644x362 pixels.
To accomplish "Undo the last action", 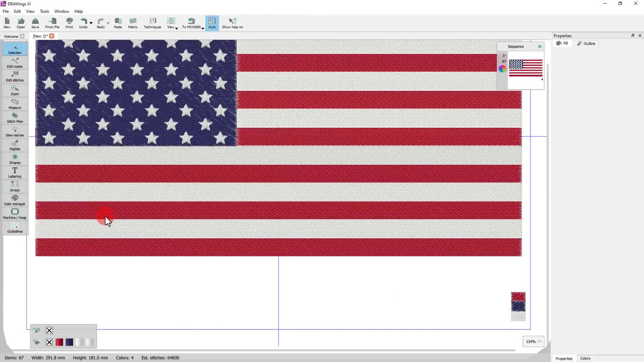I will (83, 23).
